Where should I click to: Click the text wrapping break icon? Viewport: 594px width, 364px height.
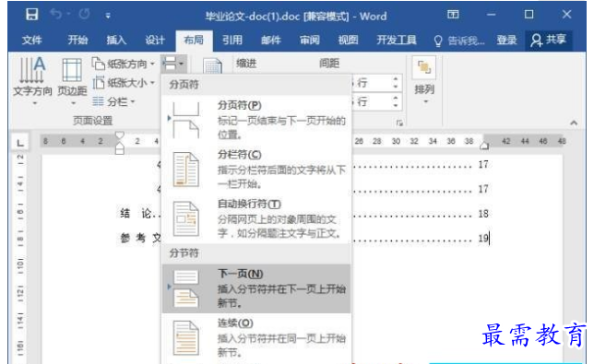[x=185, y=218]
